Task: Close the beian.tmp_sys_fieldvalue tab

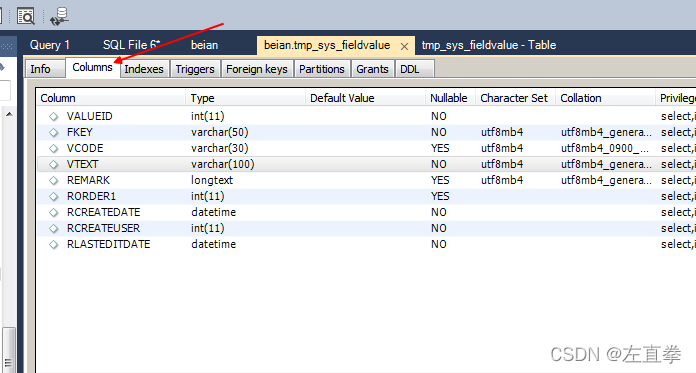Action: point(404,46)
